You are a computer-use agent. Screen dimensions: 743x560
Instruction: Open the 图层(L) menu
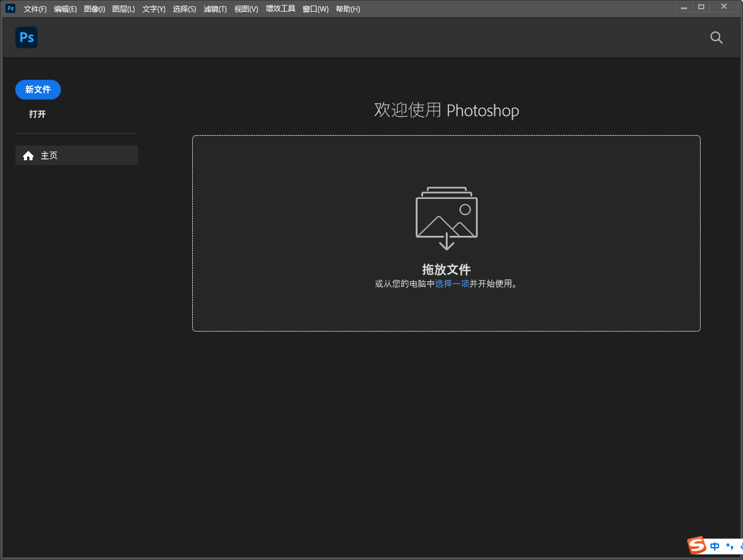pos(123,9)
